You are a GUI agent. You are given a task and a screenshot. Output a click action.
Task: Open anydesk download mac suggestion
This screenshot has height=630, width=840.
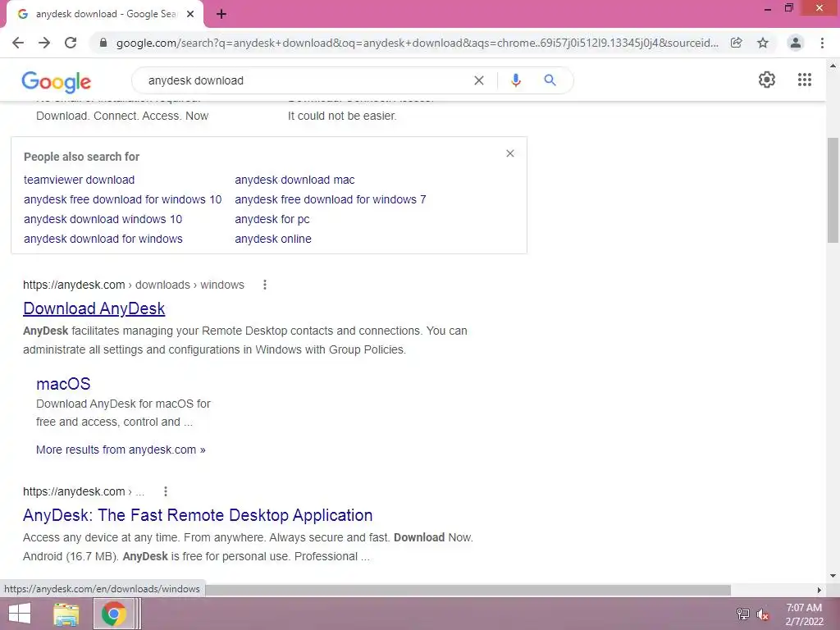pyautogui.click(x=294, y=180)
